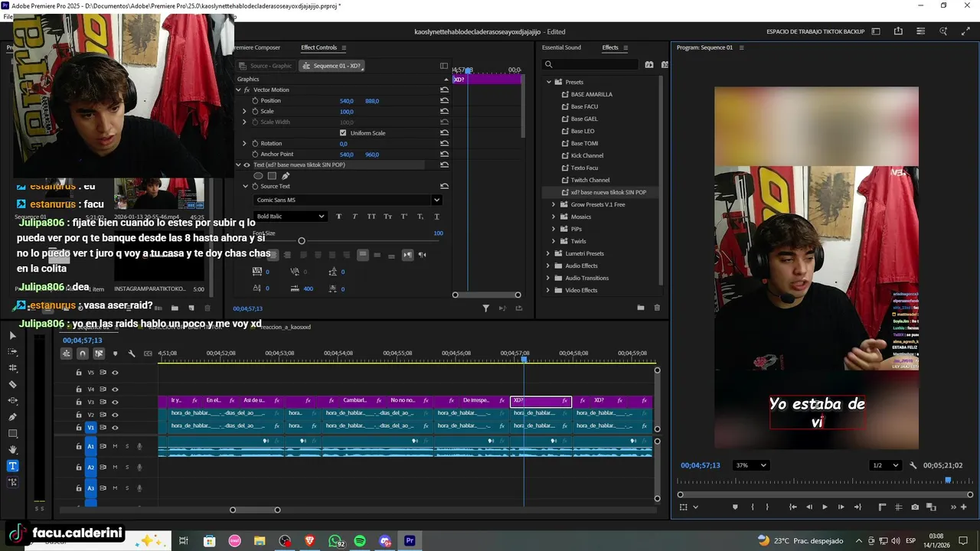Viewport: 980px width, 551px height.
Task: Adjust the Font Size slider handle
Action: (301, 241)
